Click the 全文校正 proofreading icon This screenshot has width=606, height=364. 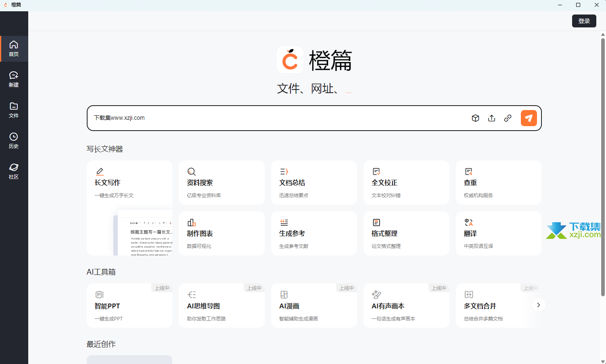[x=376, y=172]
